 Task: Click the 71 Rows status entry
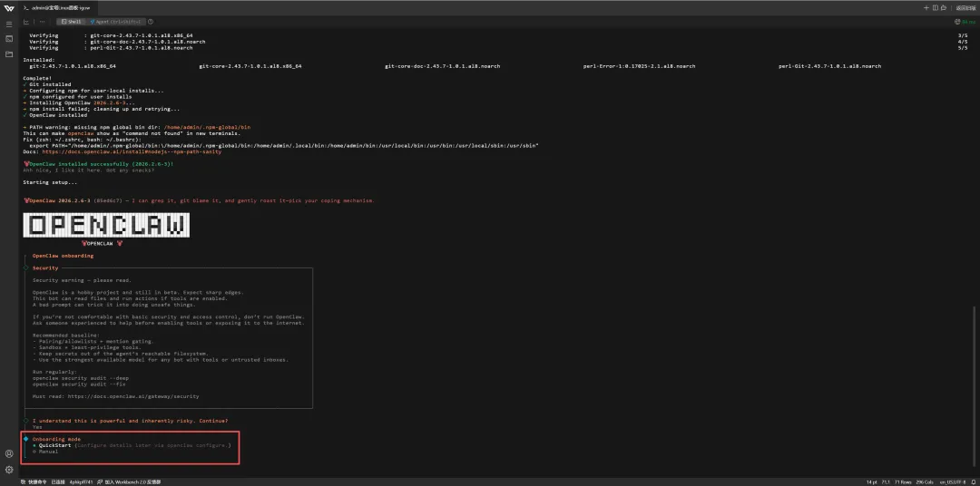904,482
